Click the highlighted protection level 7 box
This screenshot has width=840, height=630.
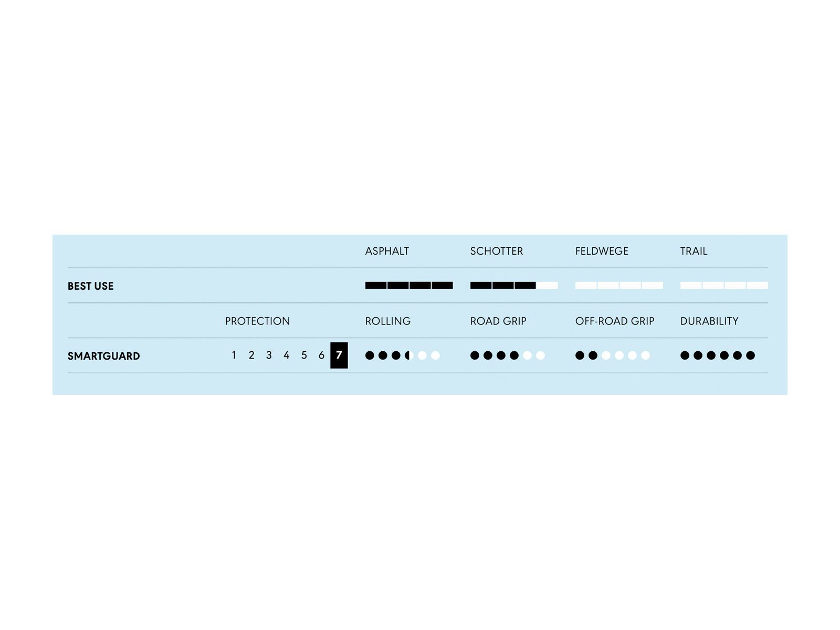pos(339,355)
